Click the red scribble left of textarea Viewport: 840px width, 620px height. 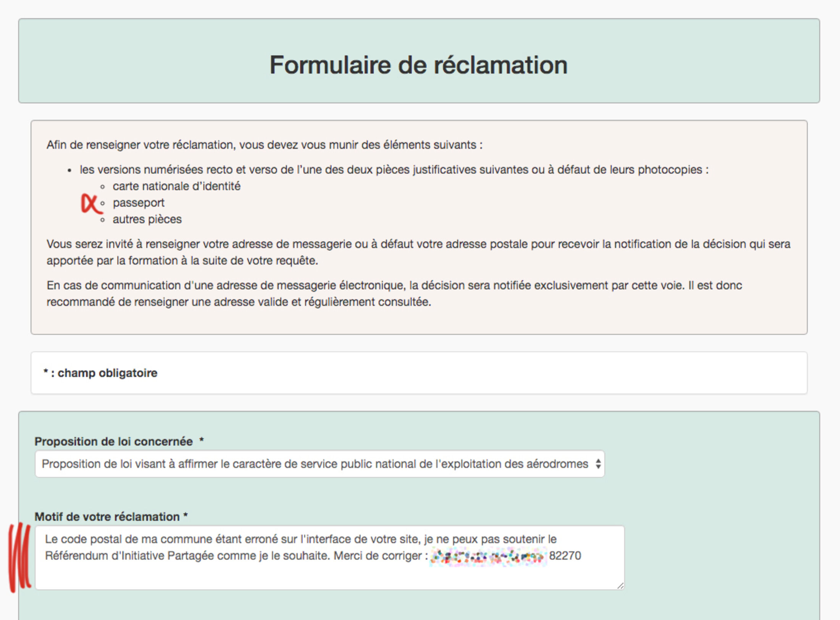point(20,557)
